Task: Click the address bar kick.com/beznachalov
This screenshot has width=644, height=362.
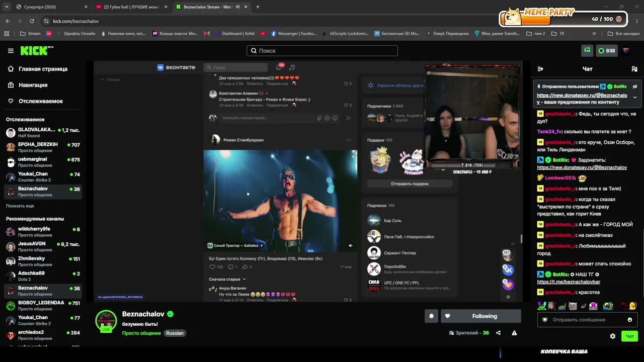Action: click(75, 21)
